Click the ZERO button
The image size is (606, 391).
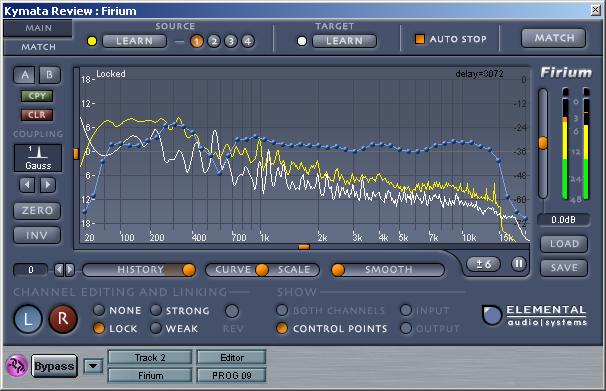(37, 211)
